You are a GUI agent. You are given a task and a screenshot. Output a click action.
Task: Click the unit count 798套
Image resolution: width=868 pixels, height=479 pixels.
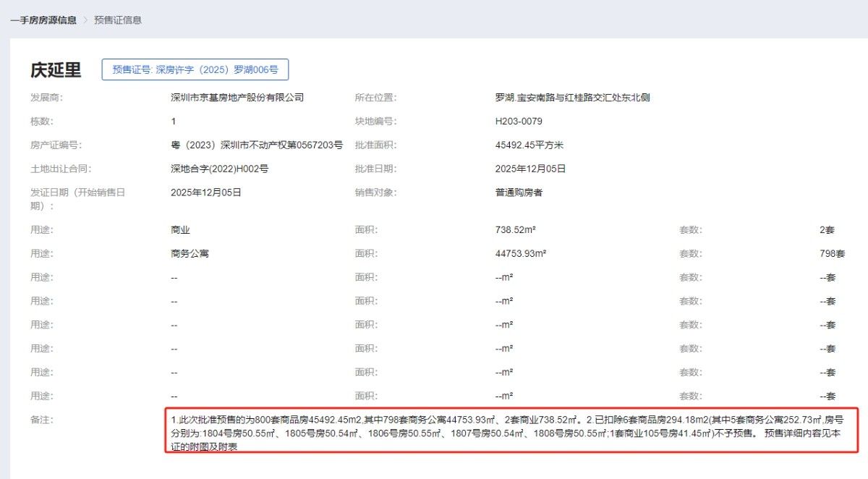(832, 254)
